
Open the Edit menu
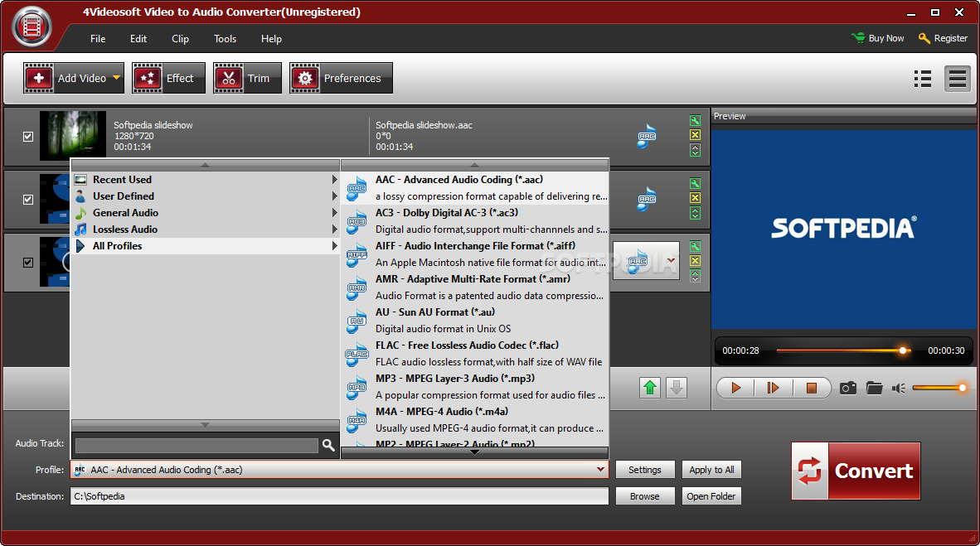138,39
